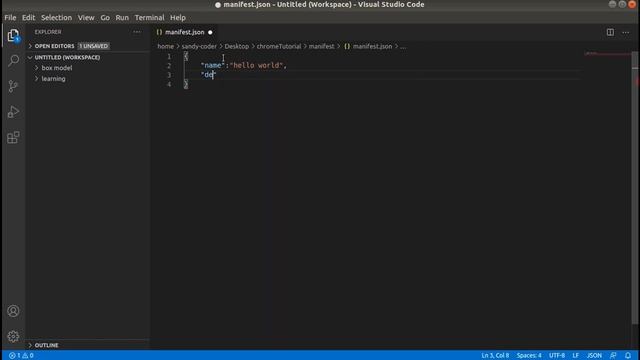Open the Extensions view

pyautogui.click(x=13, y=137)
